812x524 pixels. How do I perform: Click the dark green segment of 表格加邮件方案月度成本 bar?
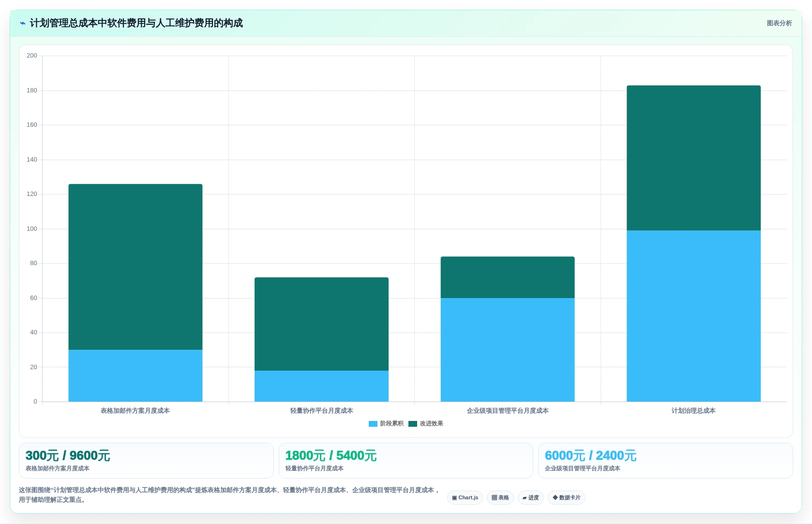pos(135,267)
